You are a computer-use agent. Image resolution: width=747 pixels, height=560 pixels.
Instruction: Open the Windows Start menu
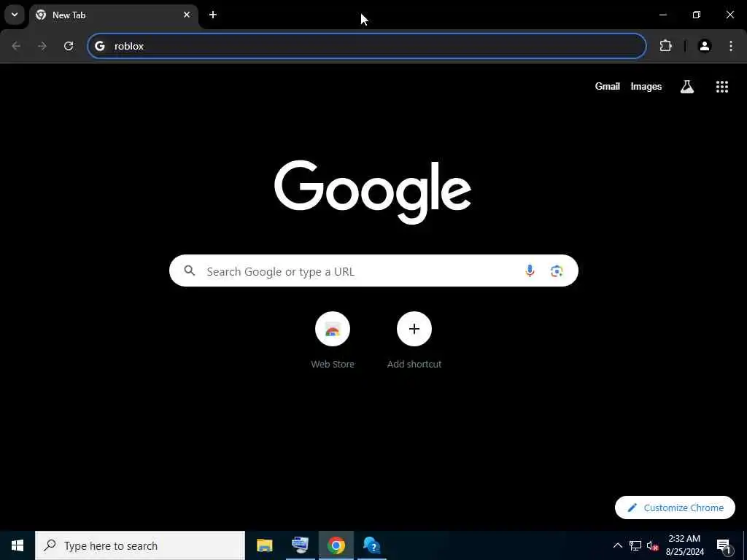(x=18, y=545)
